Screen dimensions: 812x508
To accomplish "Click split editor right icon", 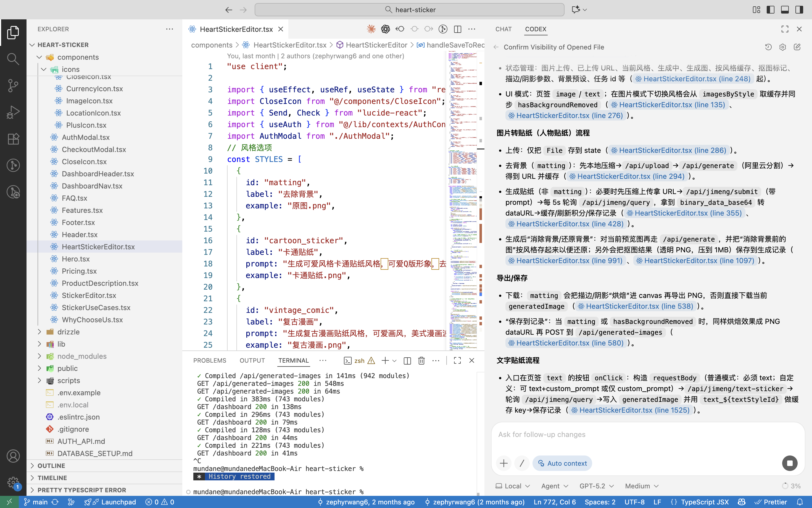I will (457, 29).
